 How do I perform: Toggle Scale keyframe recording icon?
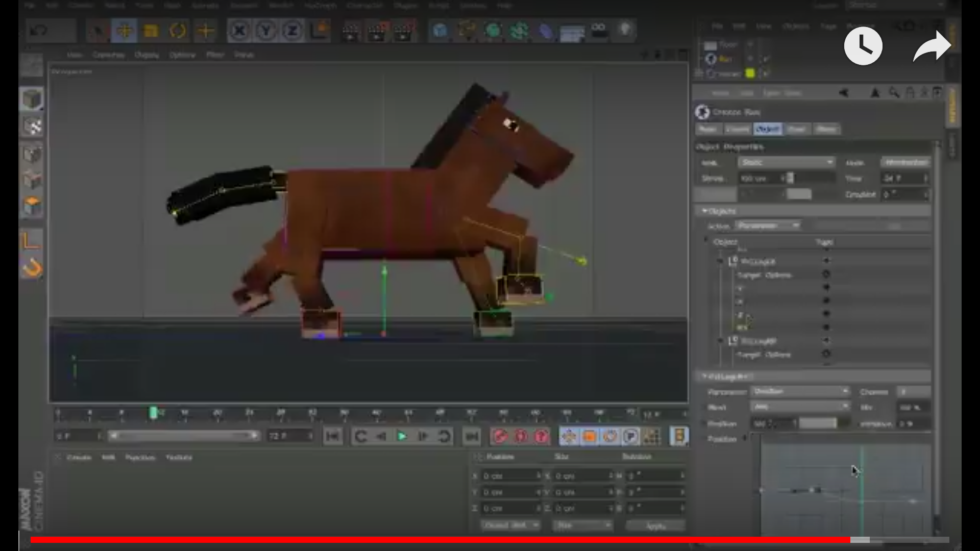(590, 436)
